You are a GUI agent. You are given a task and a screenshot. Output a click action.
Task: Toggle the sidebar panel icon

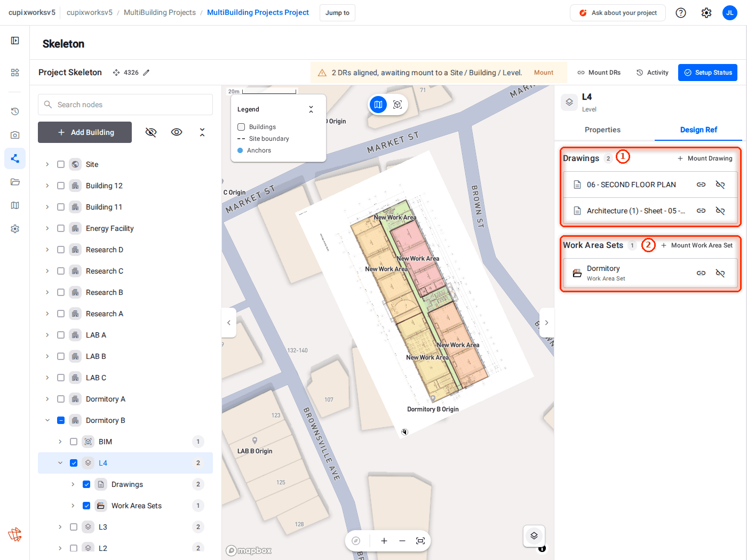(x=15, y=41)
